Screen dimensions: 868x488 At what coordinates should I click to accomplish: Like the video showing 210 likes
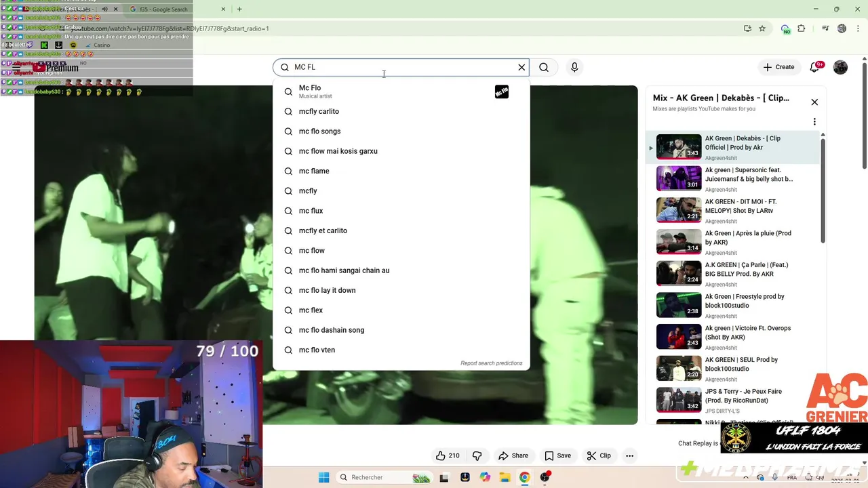448,455
